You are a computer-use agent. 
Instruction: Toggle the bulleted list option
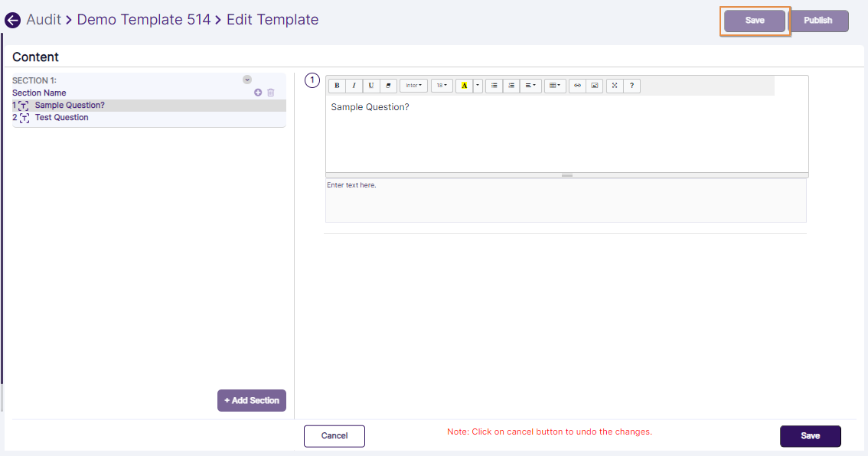click(x=494, y=85)
